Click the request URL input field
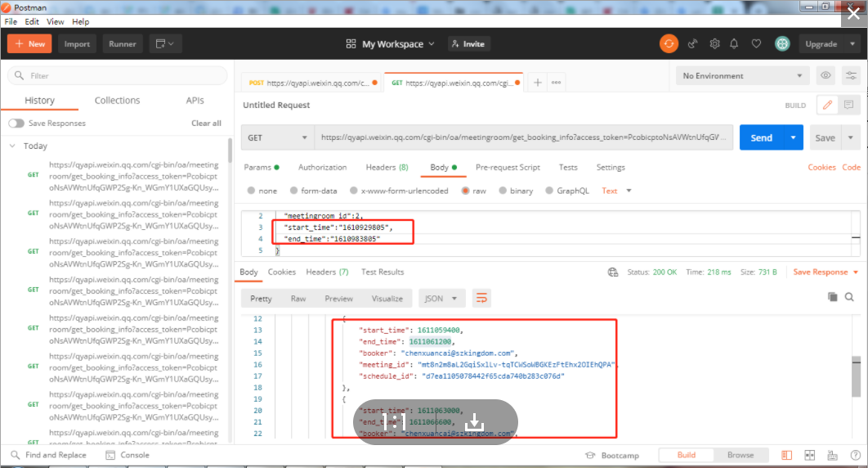Image resolution: width=868 pixels, height=468 pixels. pyautogui.click(x=523, y=137)
